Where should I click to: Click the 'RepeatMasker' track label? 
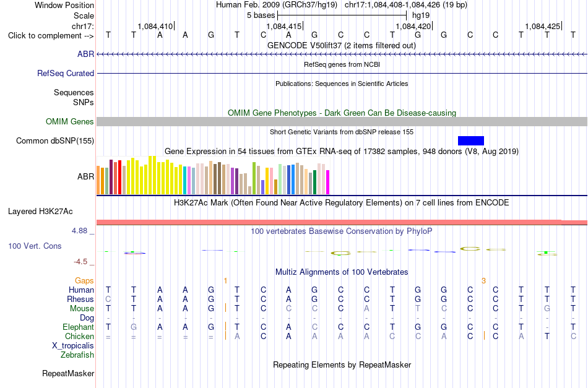click(68, 373)
